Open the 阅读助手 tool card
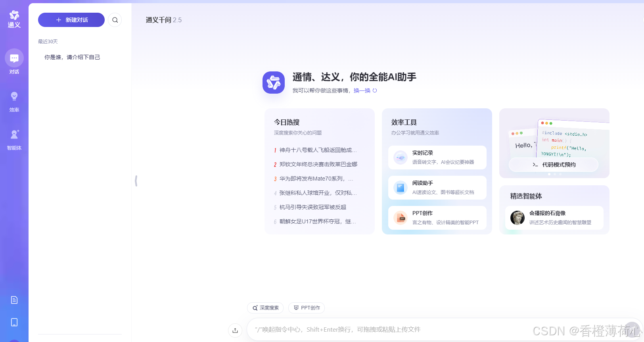Screen dimensions: 644x342 tap(437, 188)
